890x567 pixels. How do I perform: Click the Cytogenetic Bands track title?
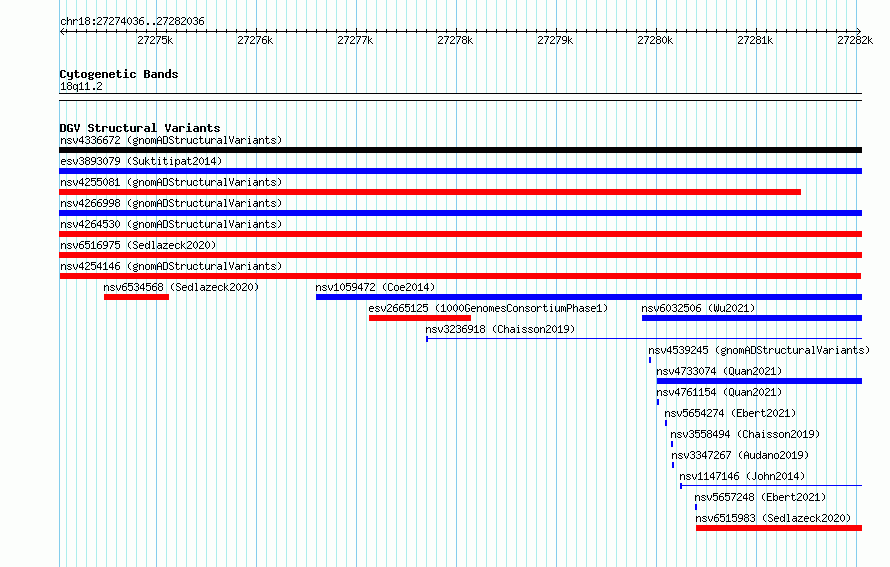119,74
